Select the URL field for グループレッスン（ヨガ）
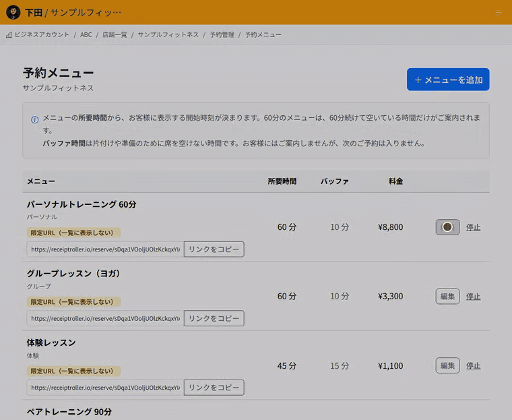The width and height of the screenshot is (512, 420). 105,318
